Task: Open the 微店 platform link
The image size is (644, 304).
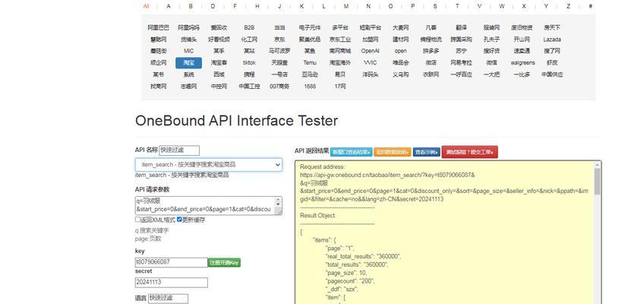Action: click(431, 63)
